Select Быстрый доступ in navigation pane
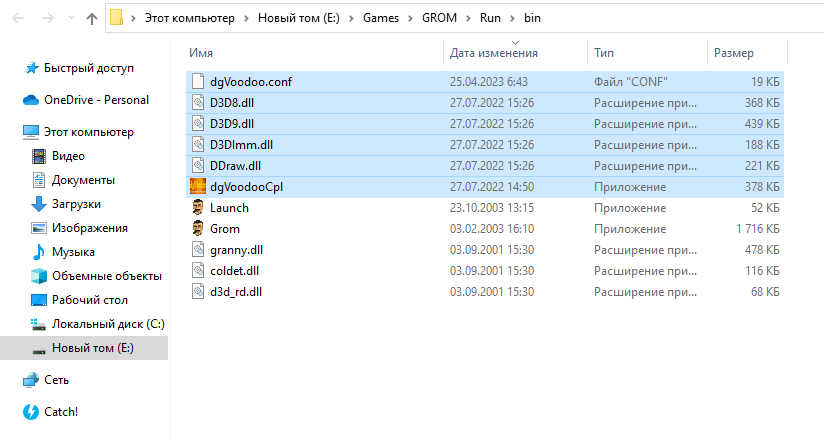The height and width of the screenshot is (440, 824). [89, 68]
